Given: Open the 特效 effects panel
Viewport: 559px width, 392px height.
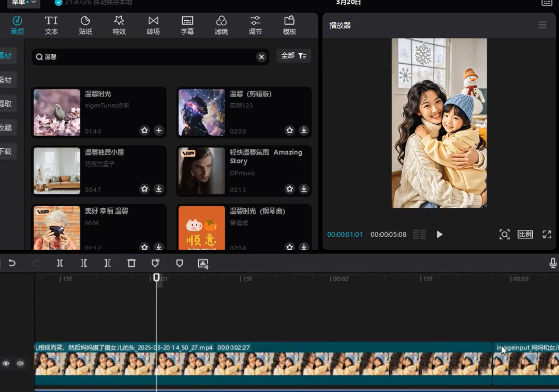Looking at the screenshot, I should coord(119,25).
